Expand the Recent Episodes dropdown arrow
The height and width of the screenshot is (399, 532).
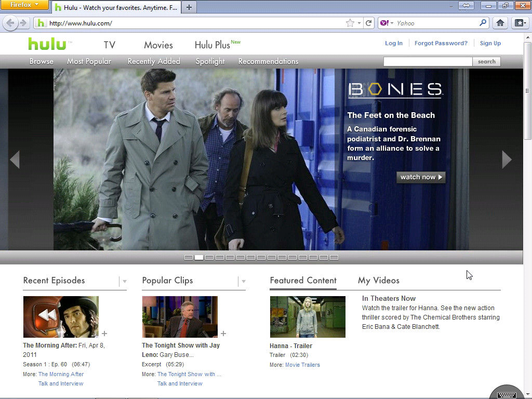point(125,281)
